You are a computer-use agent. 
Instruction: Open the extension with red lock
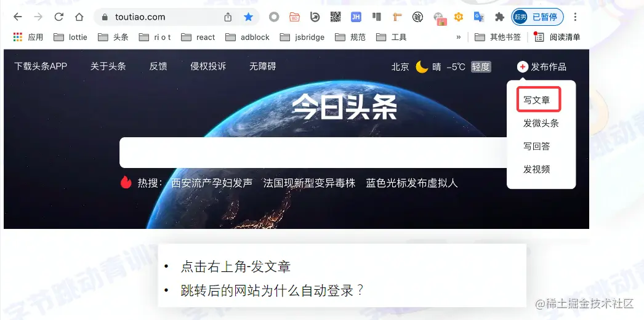pos(440,18)
